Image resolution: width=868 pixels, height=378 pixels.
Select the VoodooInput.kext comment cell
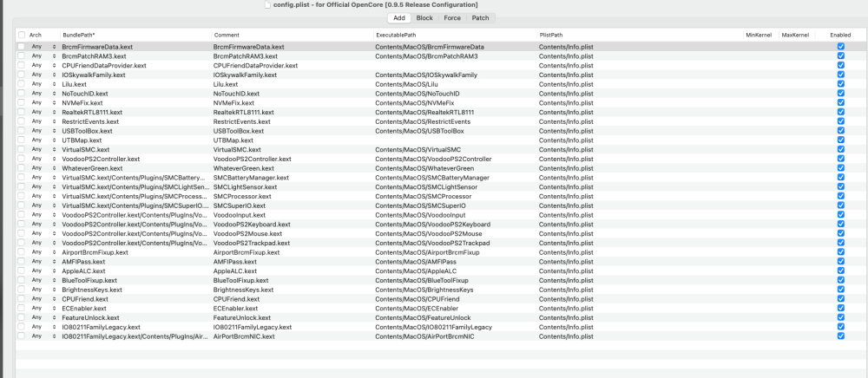240,215
